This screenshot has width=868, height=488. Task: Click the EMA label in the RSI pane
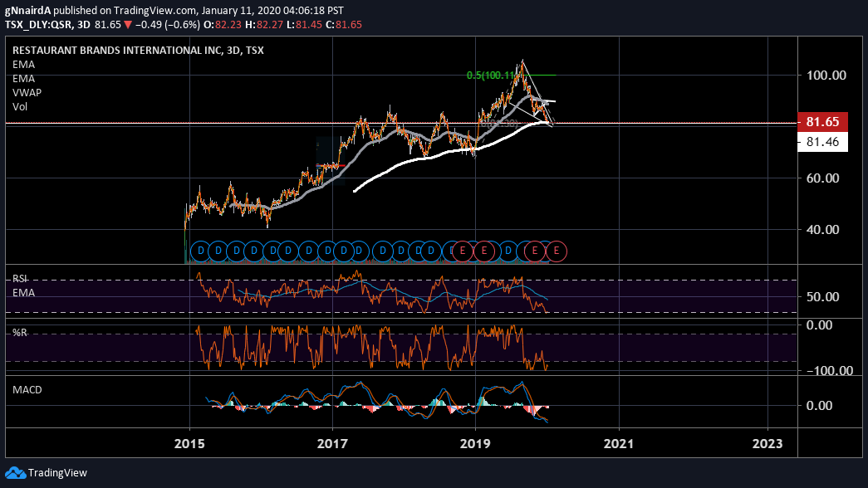pyautogui.click(x=23, y=293)
